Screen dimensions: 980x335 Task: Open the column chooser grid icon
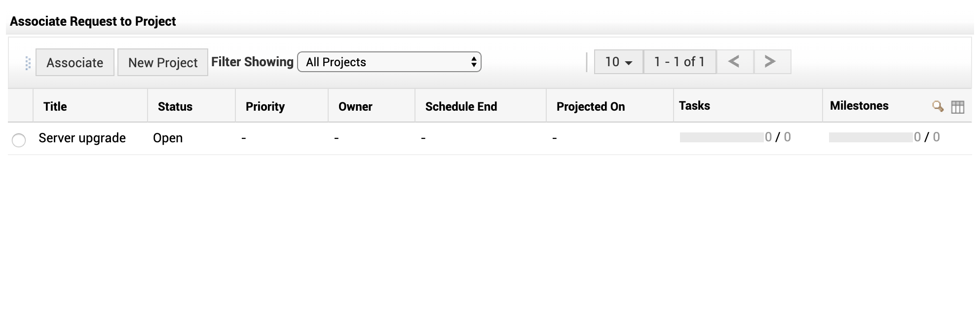957,107
